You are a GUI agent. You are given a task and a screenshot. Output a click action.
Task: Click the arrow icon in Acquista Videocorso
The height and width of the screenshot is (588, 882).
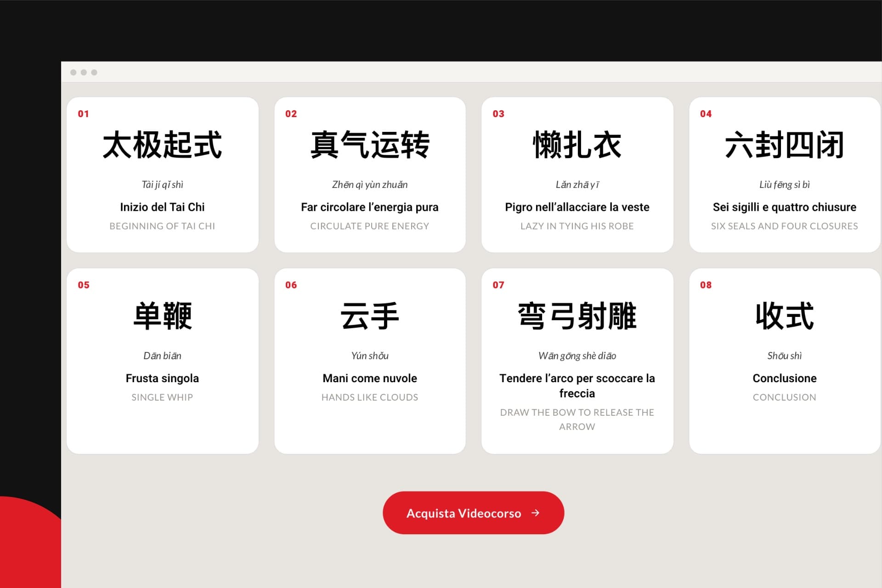[536, 513]
